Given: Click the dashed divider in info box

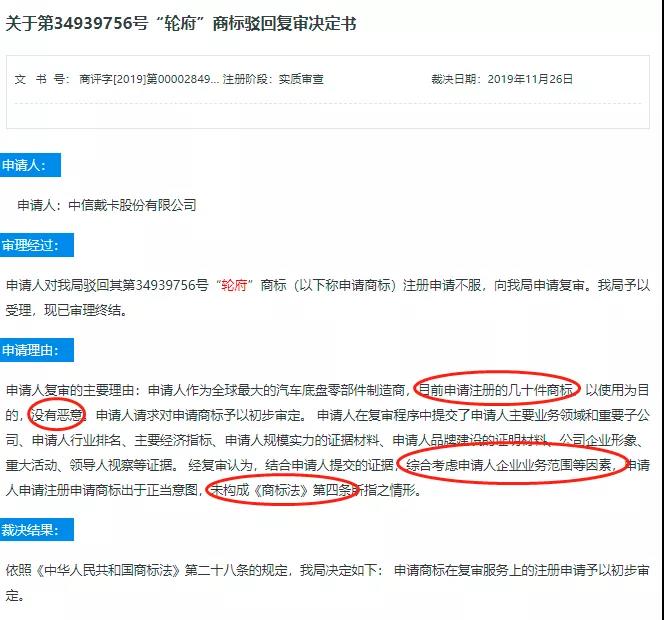Looking at the screenshot, I should (328, 103).
